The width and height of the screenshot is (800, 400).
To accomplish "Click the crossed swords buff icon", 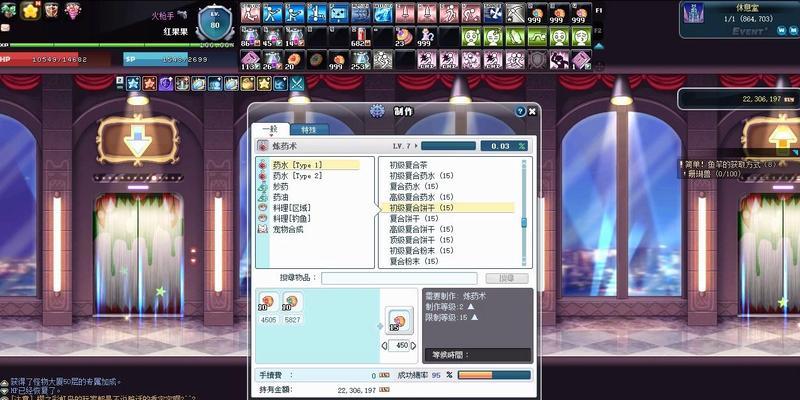I will point(296,83).
